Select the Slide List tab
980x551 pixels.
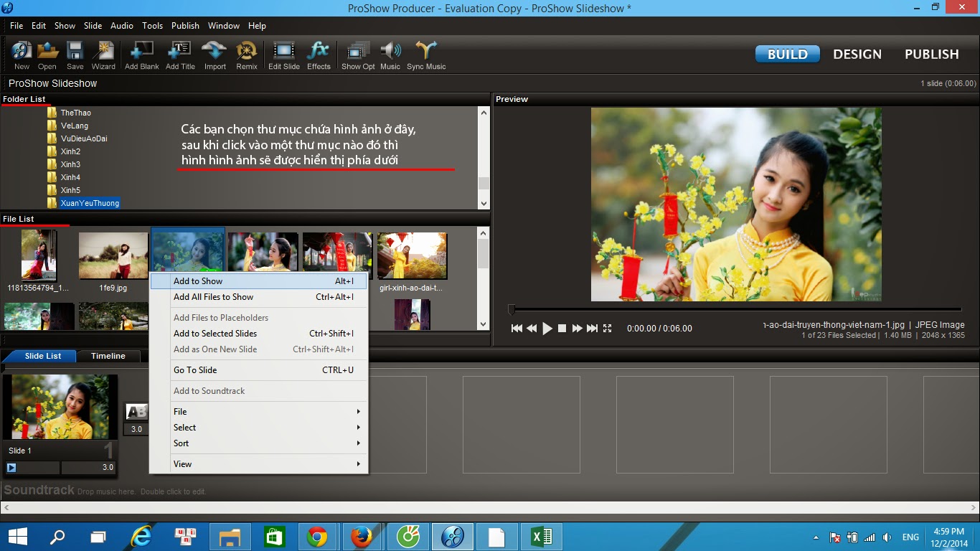coord(43,356)
